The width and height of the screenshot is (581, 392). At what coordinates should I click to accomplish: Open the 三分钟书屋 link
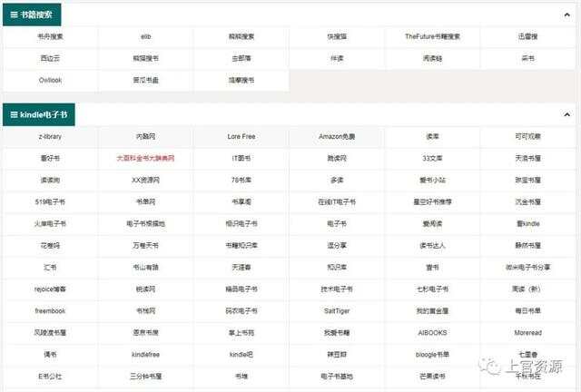pyautogui.click(x=145, y=377)
